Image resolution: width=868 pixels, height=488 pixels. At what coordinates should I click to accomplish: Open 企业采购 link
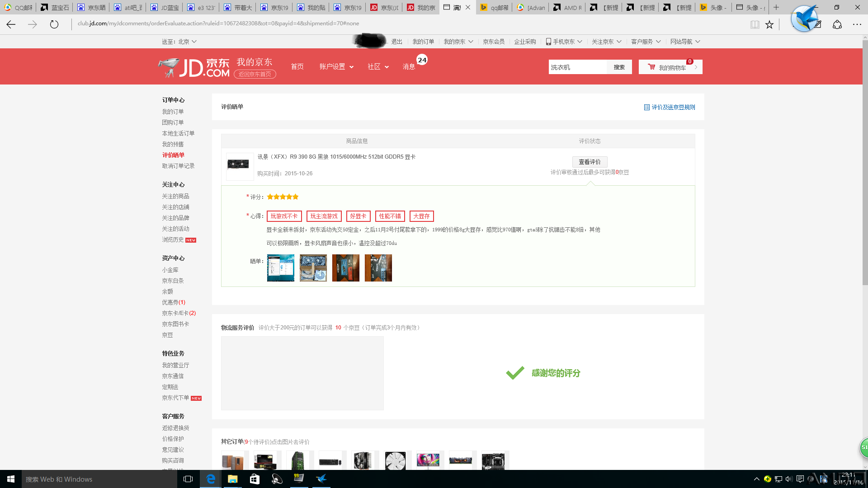525,42
